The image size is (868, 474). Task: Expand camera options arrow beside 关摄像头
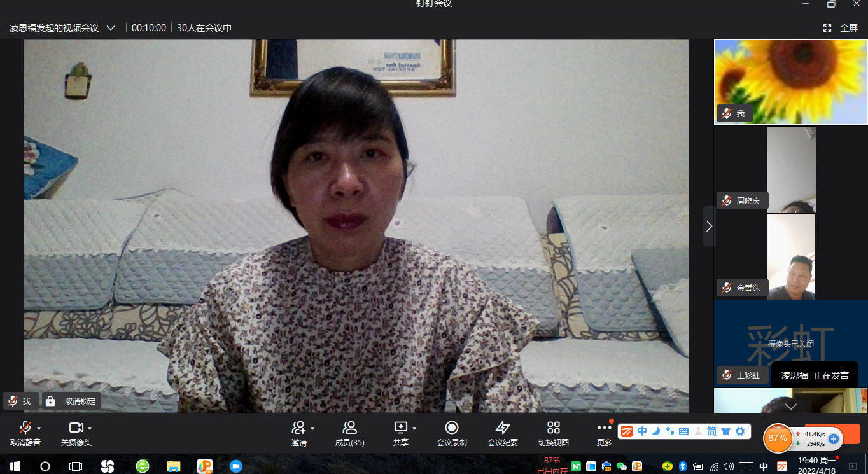click(90, 428)
